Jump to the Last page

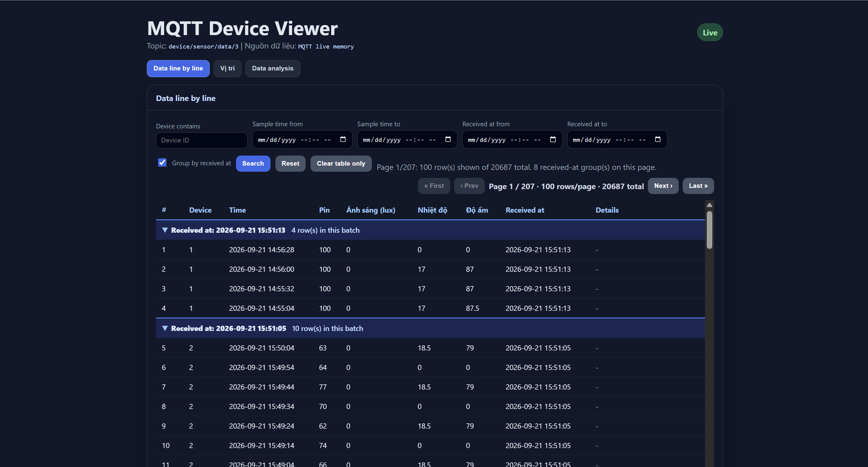coord(698,186)
